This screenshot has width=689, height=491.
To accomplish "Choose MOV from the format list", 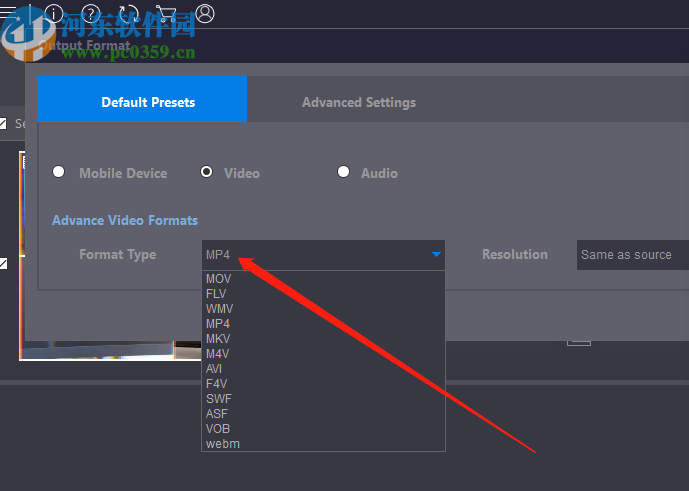I will pos(219,279).
